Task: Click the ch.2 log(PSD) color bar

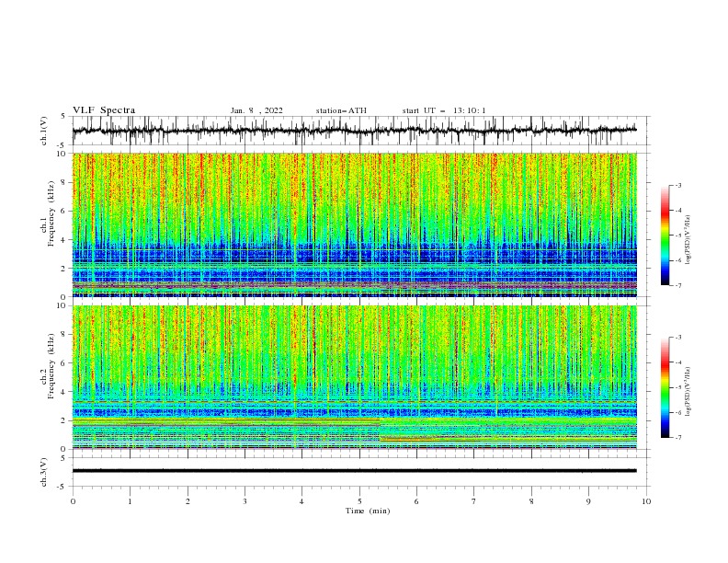Action: click(x=665, y=387)
